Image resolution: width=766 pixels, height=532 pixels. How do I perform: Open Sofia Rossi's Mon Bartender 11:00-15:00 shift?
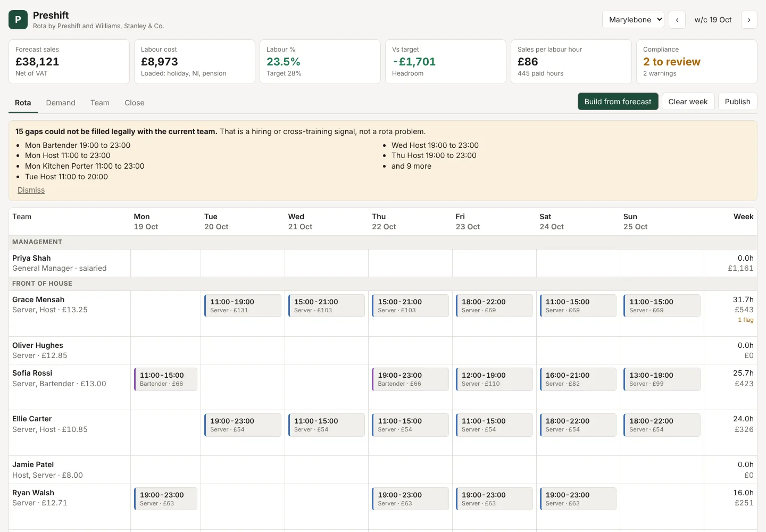pos(165,379)
